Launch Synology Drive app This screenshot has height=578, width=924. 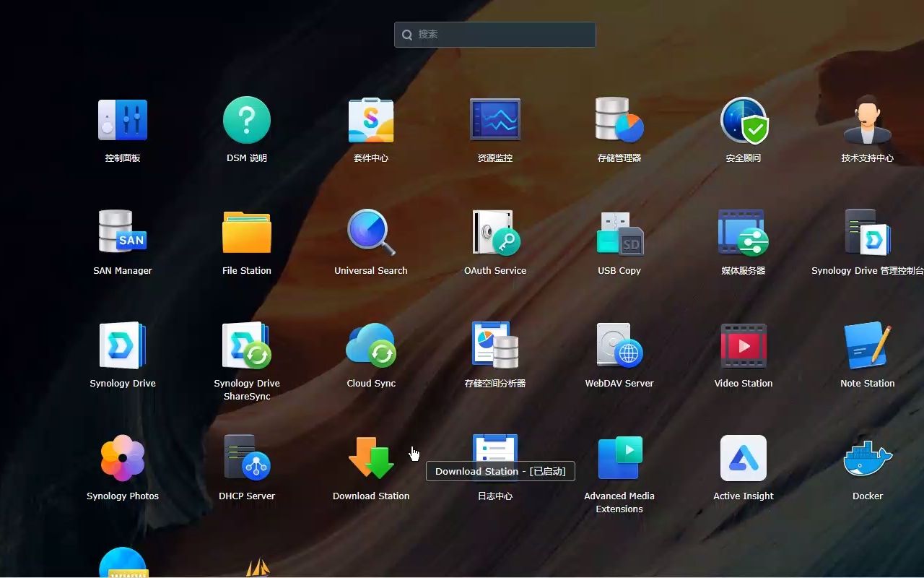tap(123, 345)
